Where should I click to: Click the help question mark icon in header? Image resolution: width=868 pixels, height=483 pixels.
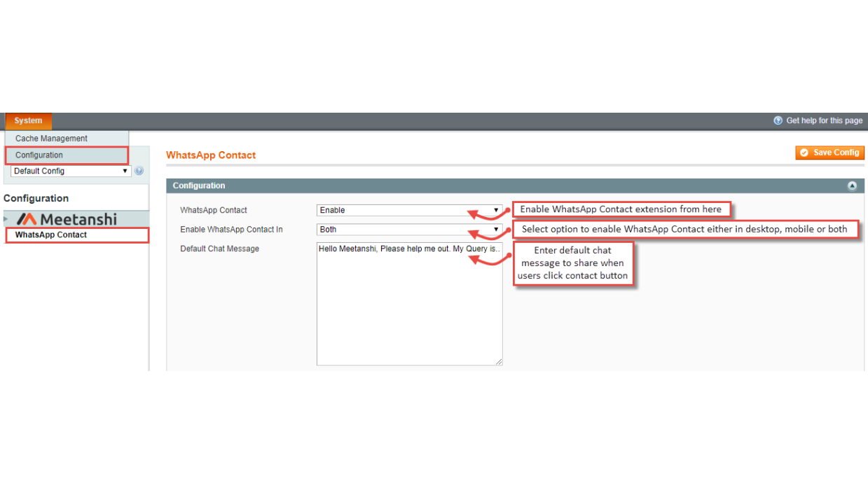[778, 120]
